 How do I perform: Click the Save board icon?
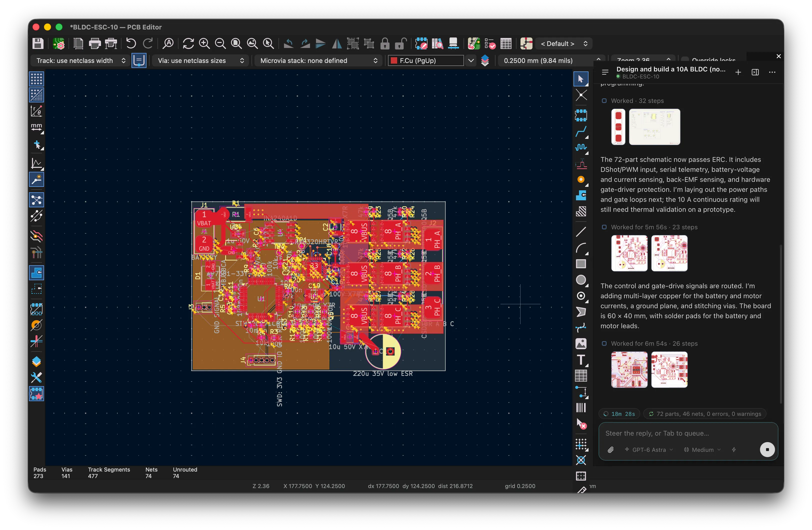pyautogui.click(x=38, y=44)
